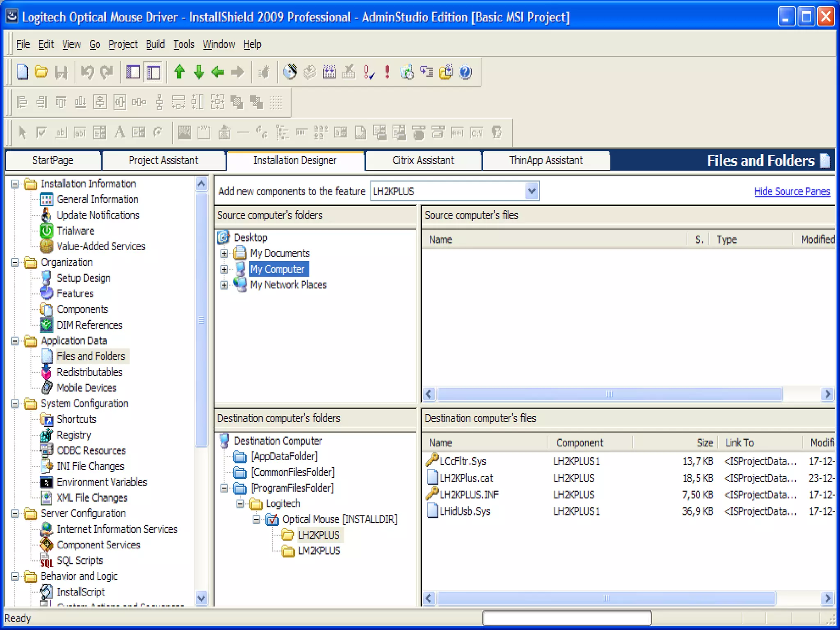This screenshot has width=840, height=630.
Task: Open the XML File Changes view
Action: (92, 498)
